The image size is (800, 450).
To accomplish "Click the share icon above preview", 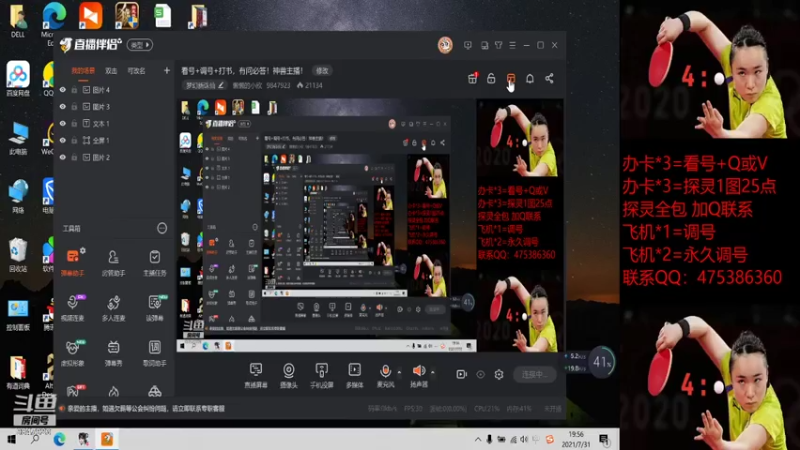I will click(549, 78).
